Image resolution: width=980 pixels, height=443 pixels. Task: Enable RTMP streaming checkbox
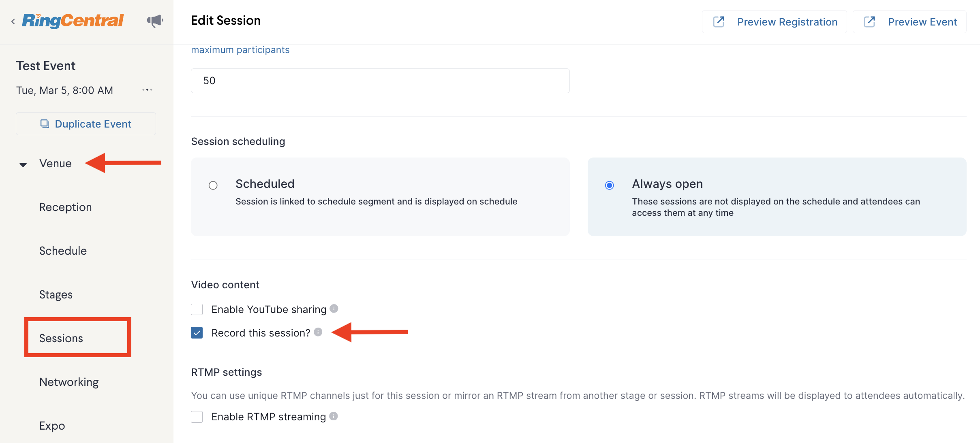[x=197, y=417]
